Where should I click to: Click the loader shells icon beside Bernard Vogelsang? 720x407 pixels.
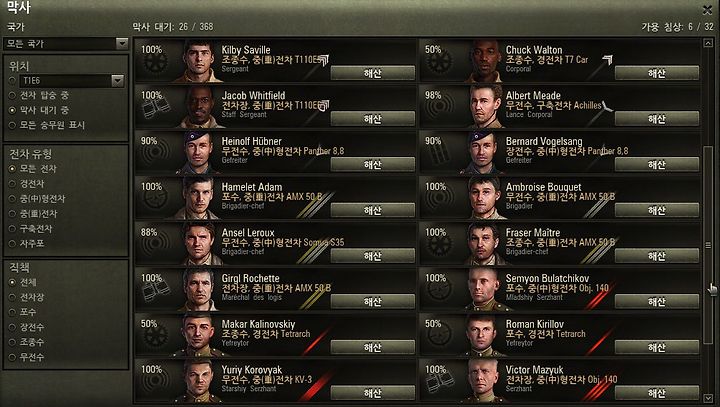pos(439,155)
